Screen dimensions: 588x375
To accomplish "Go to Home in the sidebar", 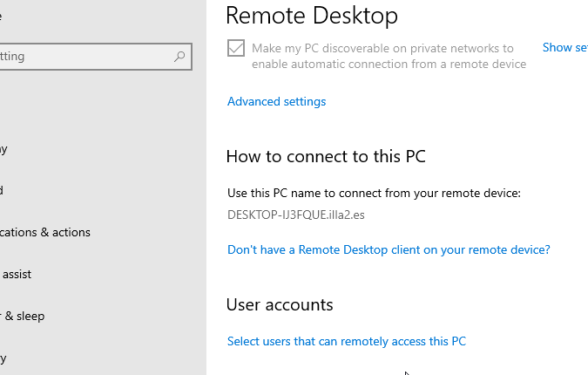I will (3, 16).
